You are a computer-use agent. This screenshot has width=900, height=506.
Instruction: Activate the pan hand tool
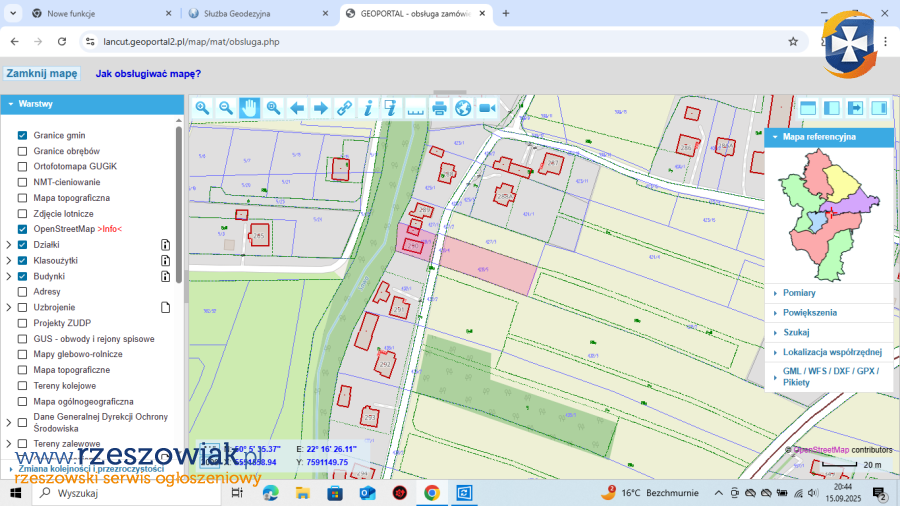(249, 108)
